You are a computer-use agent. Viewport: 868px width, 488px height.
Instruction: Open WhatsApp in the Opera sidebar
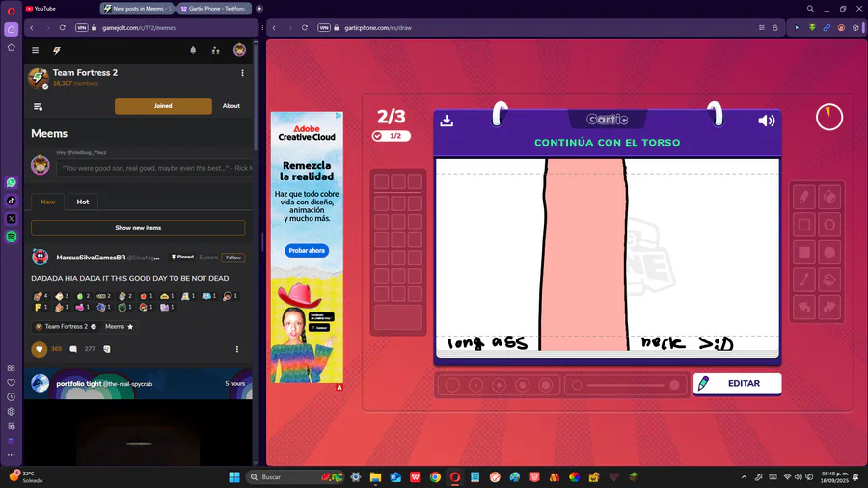pyautogui.click(x=11, y=182)
